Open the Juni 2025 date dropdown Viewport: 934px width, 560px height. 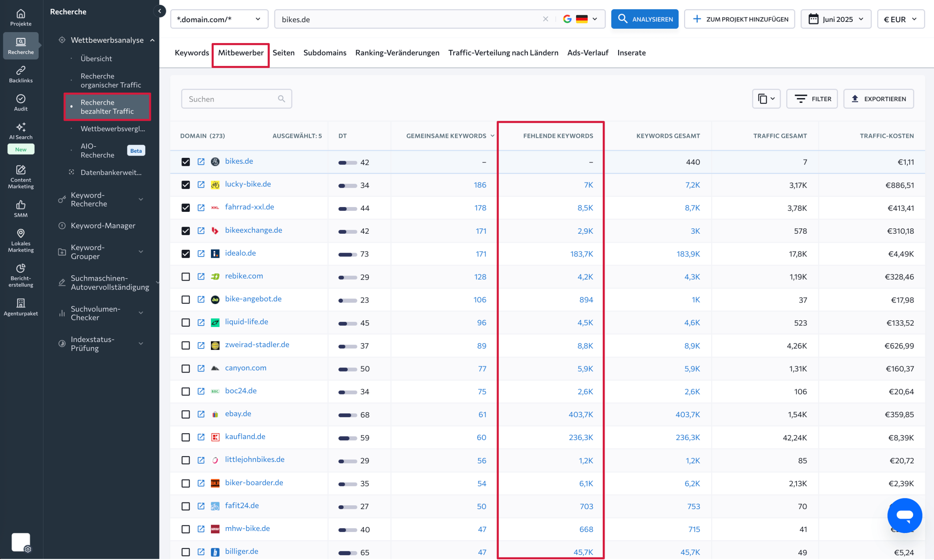[x=835, y=19]
